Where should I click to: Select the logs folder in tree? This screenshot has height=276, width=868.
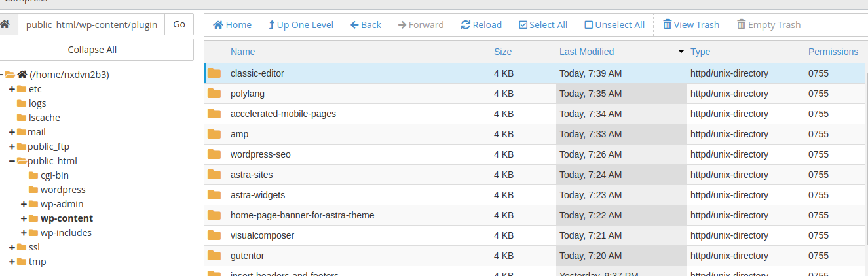click(x=37, y=103)
